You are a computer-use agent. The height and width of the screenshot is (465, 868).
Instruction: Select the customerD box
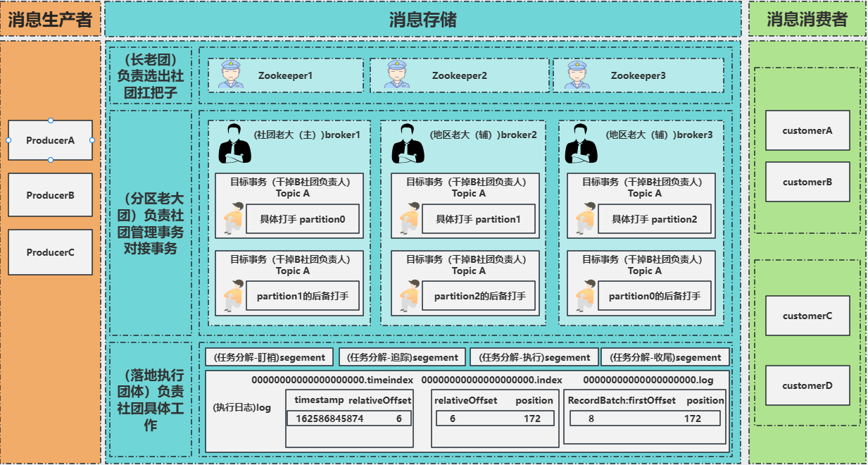tap(807, 385)
